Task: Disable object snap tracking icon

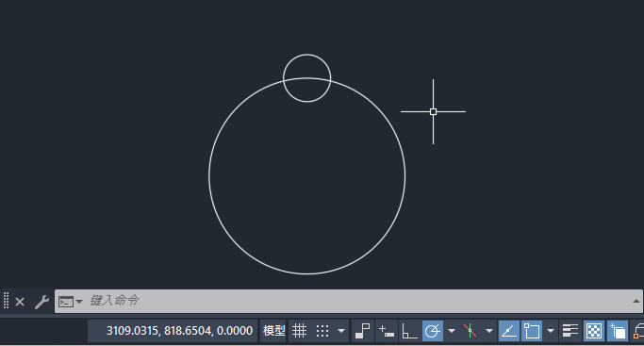Action: point(509,331)
